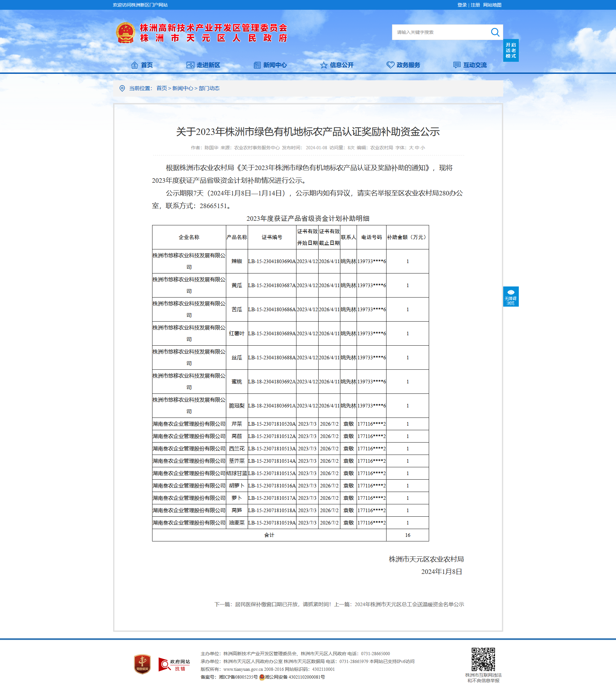Screen dimensions: 616x690
Task: Click the 湘ICP备08005235号 link
Action: (238, 677)
